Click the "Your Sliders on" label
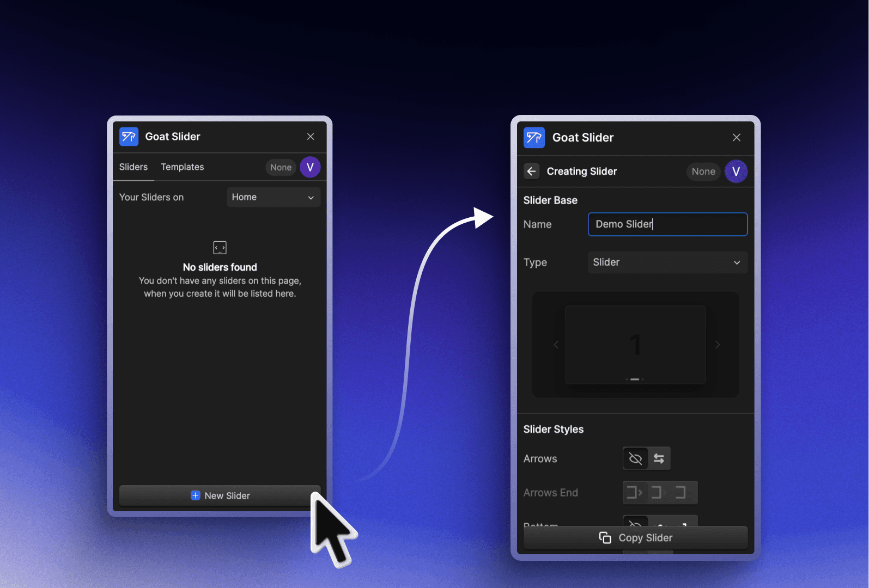This screenshot has width=869, height=588. (x=151, y=197)
